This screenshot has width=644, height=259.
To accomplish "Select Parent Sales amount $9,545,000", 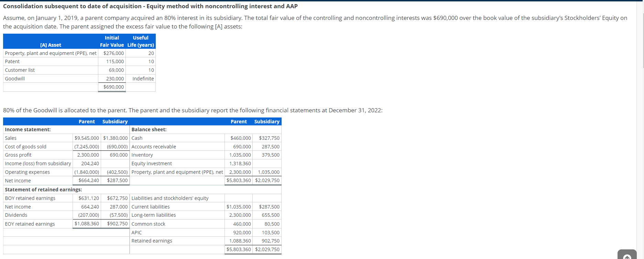I will click(x=87, y=138).
